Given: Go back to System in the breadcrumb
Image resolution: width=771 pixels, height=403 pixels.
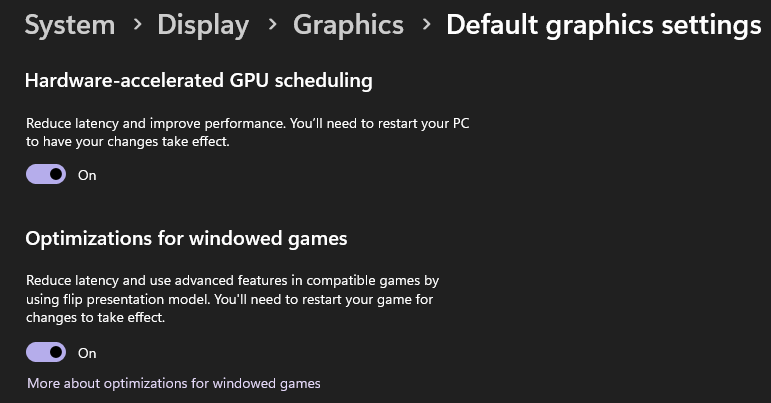Looking at the screenshot, I should tap(70, 26).
